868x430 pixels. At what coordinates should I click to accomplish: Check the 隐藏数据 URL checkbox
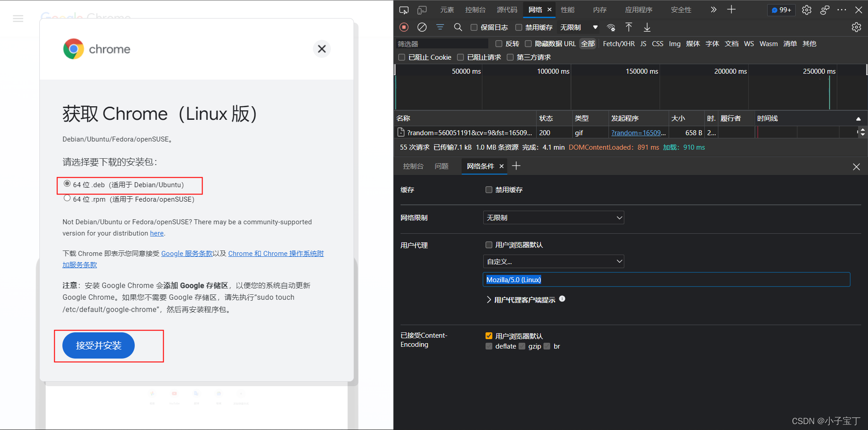click(x=528, y=44)
